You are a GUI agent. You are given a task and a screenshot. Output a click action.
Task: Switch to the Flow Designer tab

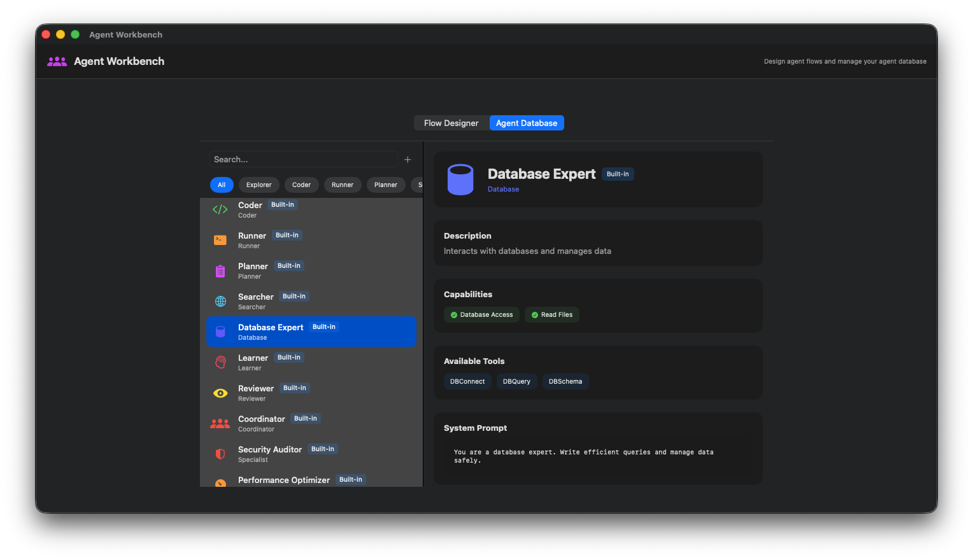(x=451, y=122)
